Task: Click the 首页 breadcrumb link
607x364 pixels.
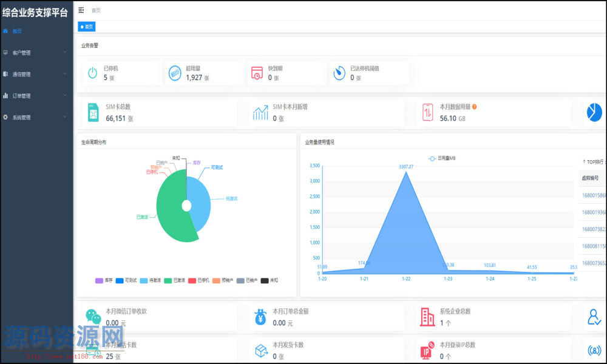Action: pos(96,10)
